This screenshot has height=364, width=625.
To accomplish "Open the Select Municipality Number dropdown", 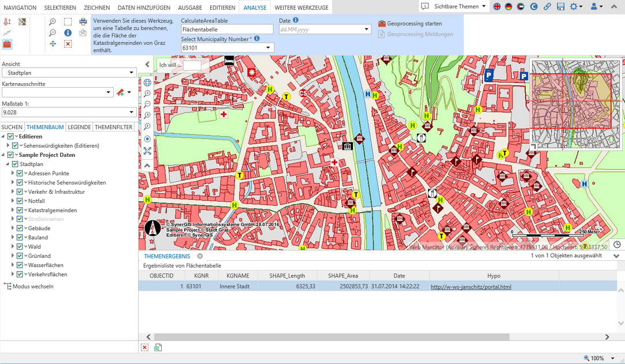I will tap(269, 48).
